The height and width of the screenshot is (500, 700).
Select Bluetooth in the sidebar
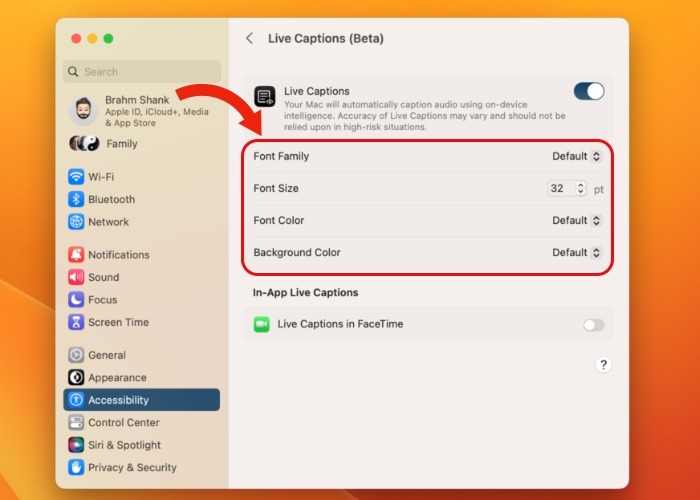tap(142, 199)
